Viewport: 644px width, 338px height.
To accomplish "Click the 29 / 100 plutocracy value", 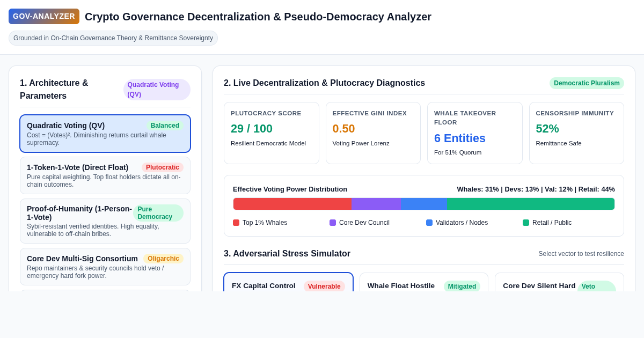I will [252, 129].
